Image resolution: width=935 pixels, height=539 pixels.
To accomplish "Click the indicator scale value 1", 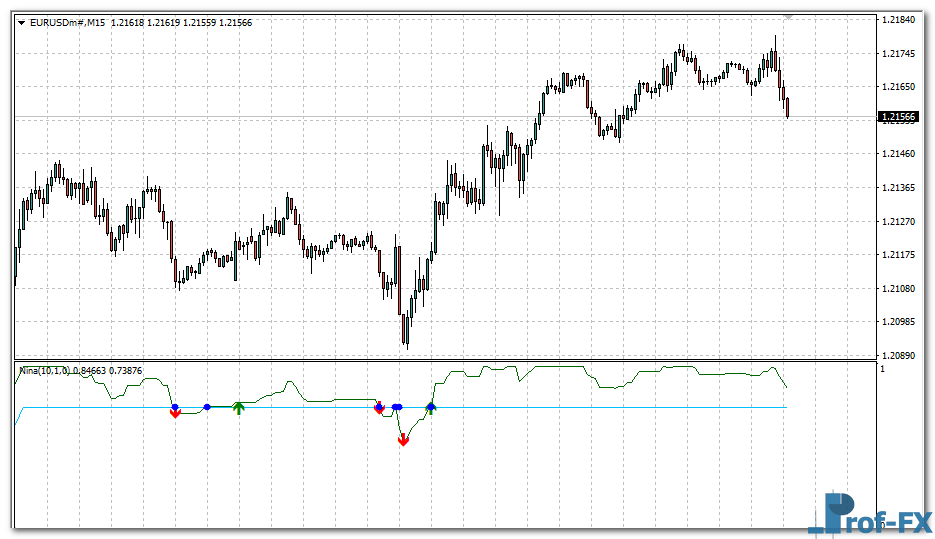I will tap(881, 370).
